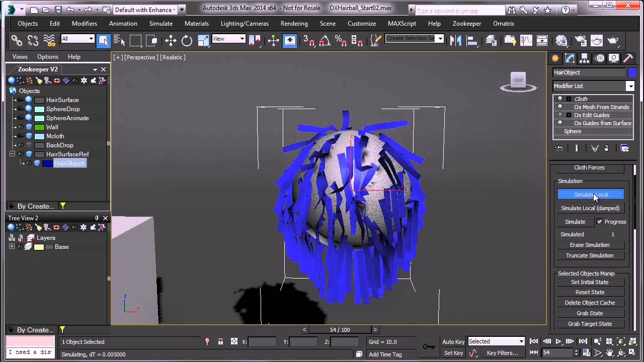Screen dimensions: 644x362
Task: Click the Erase Simulation button
Action: click(x=590, y=245)
